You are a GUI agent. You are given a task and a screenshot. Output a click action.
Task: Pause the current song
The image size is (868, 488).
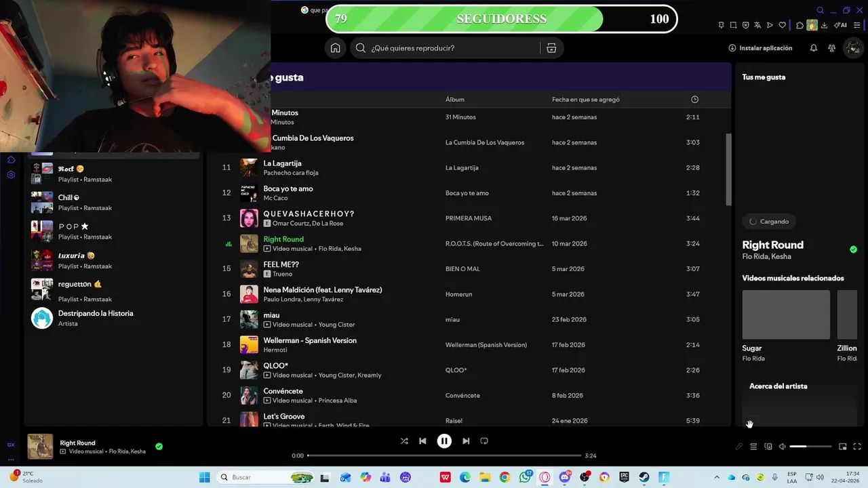click(x=444, y=441)
